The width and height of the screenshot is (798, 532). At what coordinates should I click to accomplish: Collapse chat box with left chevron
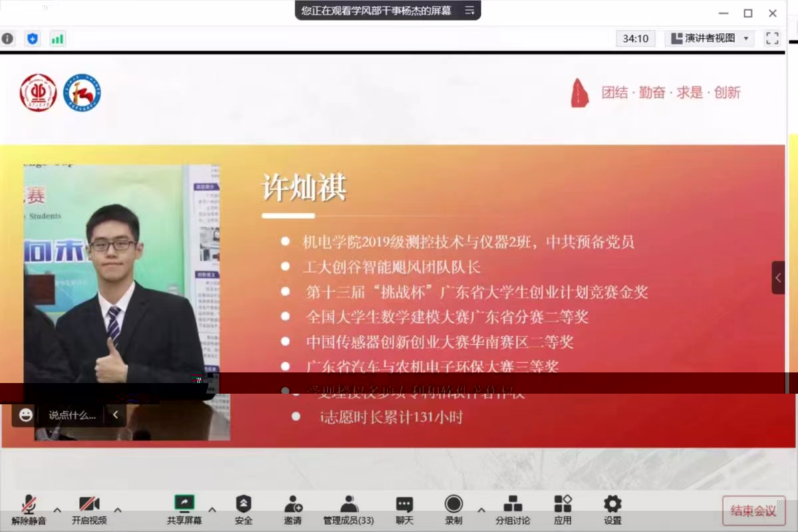(115, 415)
